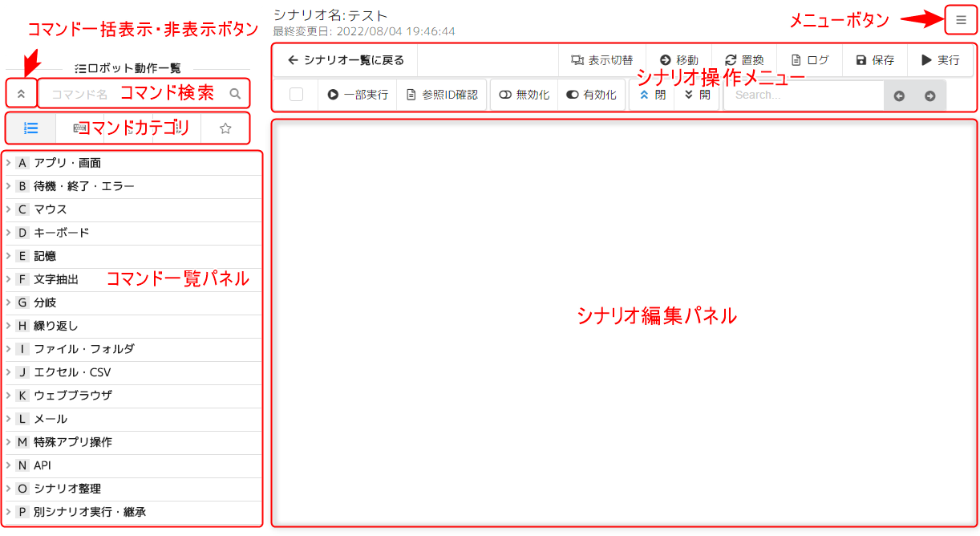
Task: Go to previous search result arrow
Action: tap(899, 95)
